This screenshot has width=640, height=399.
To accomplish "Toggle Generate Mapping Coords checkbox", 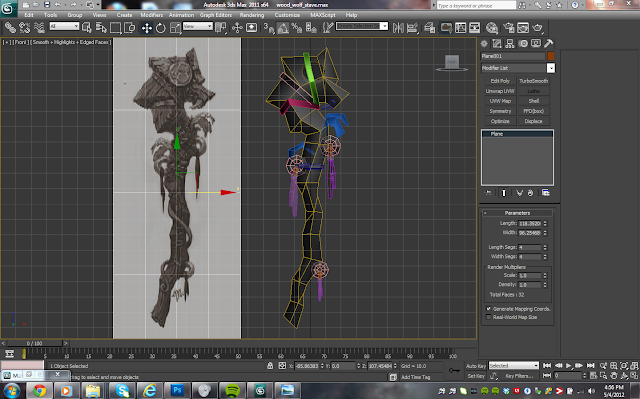I will pos(489,309).
